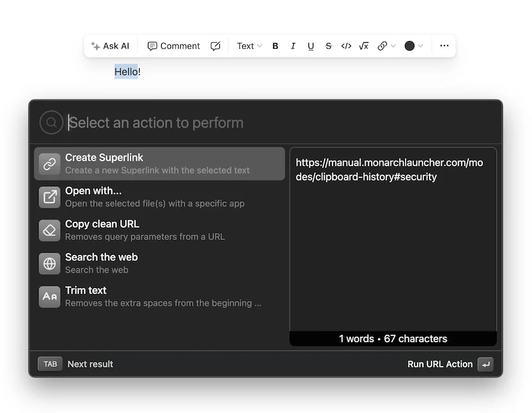This screenshot has width=532, height=413.
Task: Apply italic formatting
Action: click(293, 45)
